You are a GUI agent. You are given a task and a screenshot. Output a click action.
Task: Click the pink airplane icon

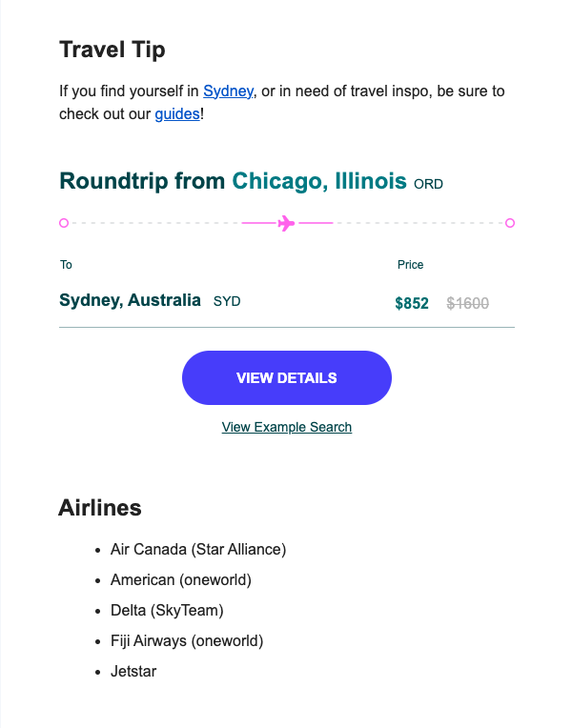286,223
